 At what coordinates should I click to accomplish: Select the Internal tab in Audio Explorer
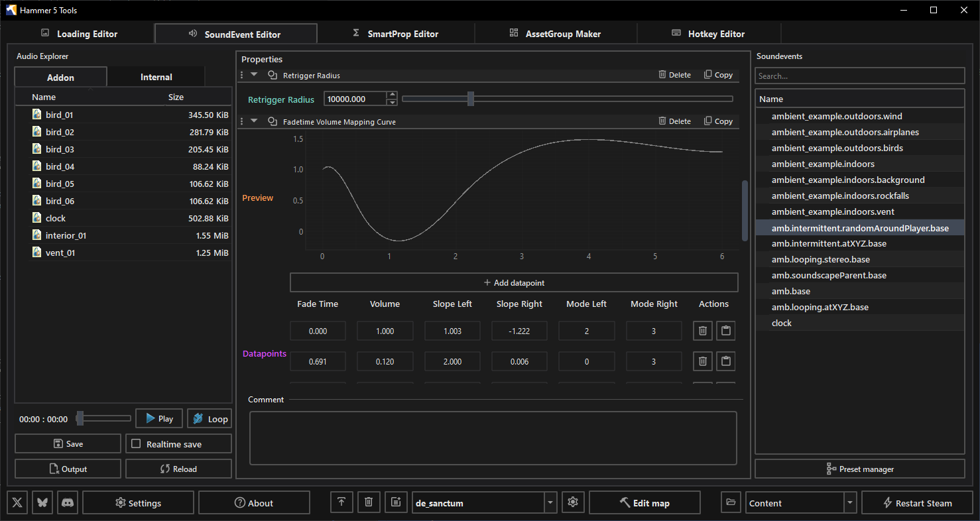point(156,77)
